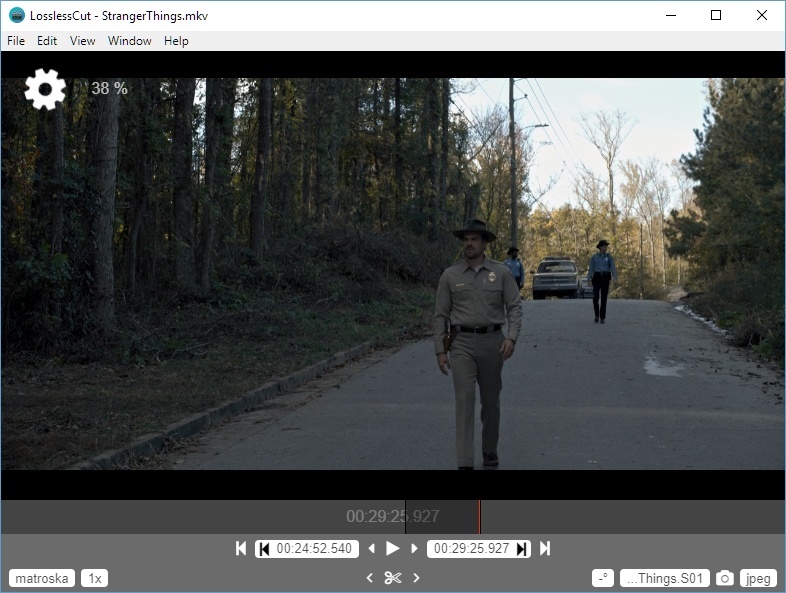The width and height of the screenshot is (786, 593).
Task: Choose the ...Things.S01 output folder
Action: coord(665,578)
